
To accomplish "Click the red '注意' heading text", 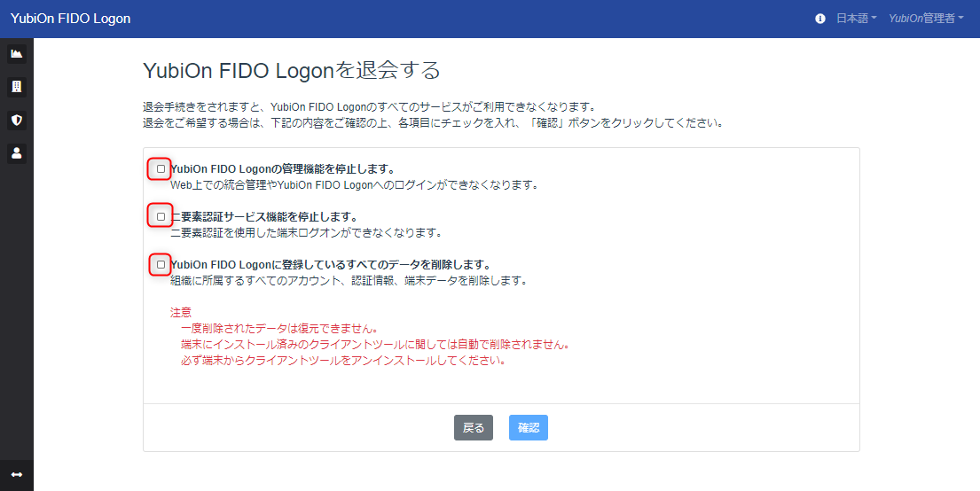I will point(181,312).
